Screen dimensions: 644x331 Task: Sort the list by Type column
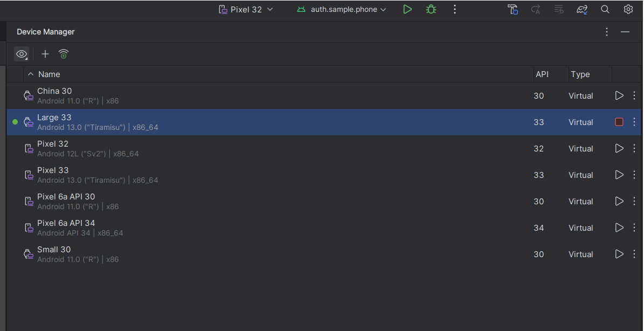pyautogui.click(x=580, y=74)
